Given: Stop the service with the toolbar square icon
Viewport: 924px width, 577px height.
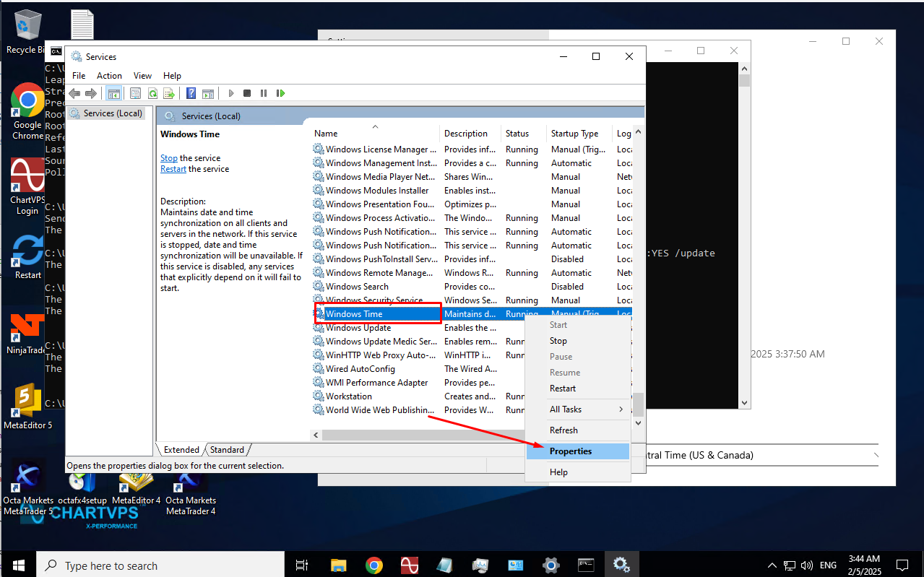Looking at the screenshot, I should click(247, 93).
